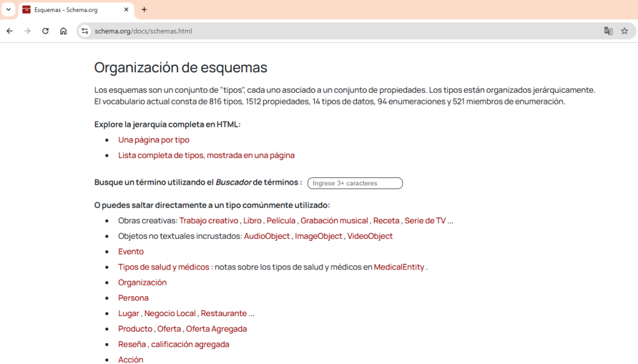Open the Negocio Local link
The height and width of the screenshot is (364, 638).
(170, 313)
